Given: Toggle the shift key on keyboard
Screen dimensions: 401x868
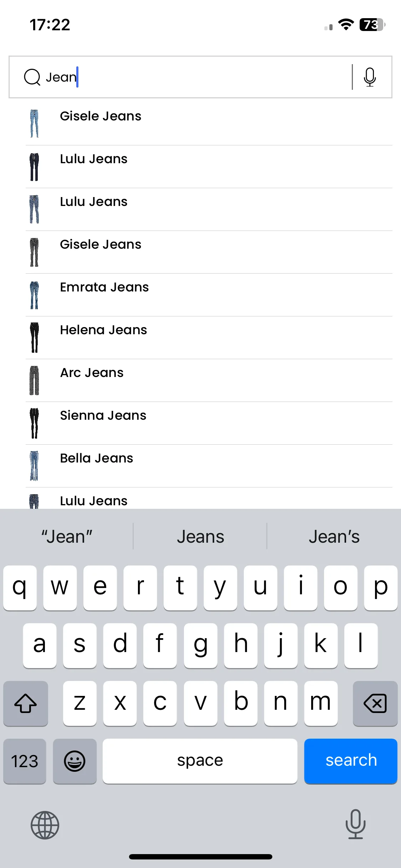Looking at the screenshot, I should pos(26,703).
